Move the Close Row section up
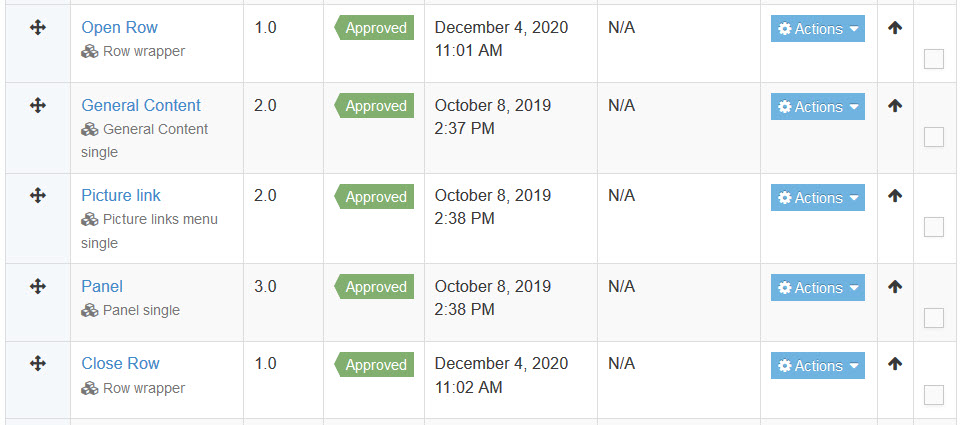 (x=895, y=364)
